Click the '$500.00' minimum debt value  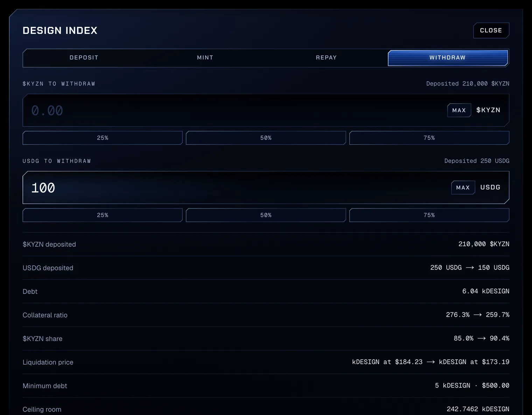coord(496,385)
